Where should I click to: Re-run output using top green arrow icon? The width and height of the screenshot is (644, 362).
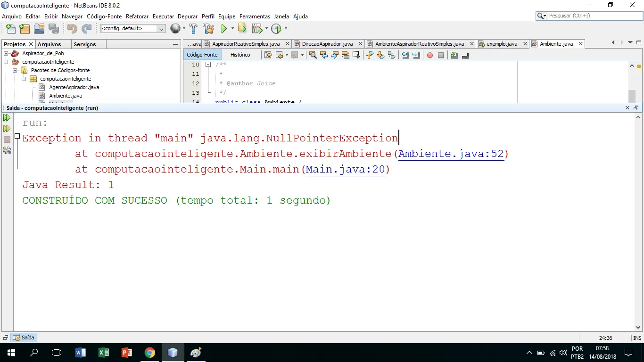(7, 118)
